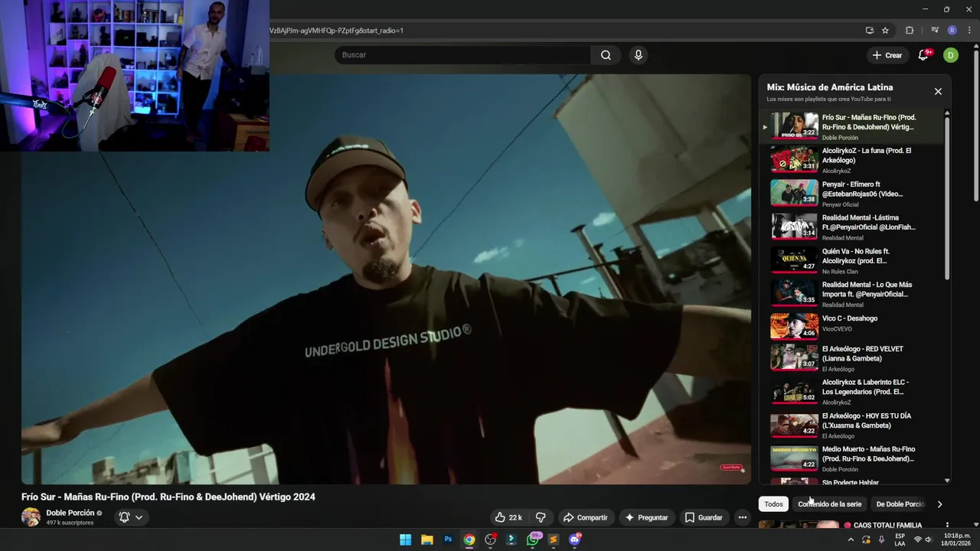Open volume control in system tray
Image resolution: width=980 pixels, height=551 pixels.
(928, 540)
